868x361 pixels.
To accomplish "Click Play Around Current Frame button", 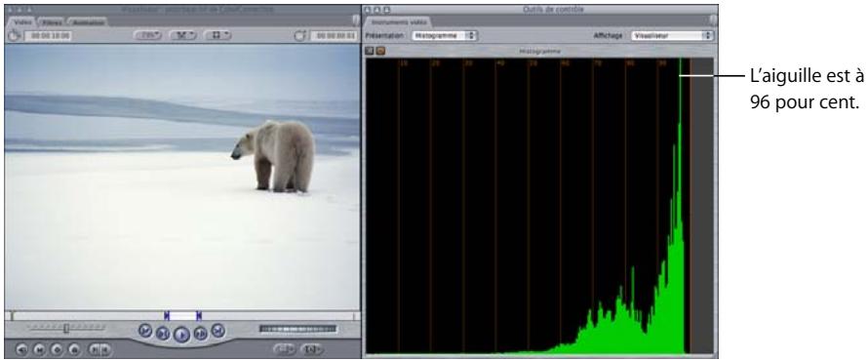I will point(200,334).
